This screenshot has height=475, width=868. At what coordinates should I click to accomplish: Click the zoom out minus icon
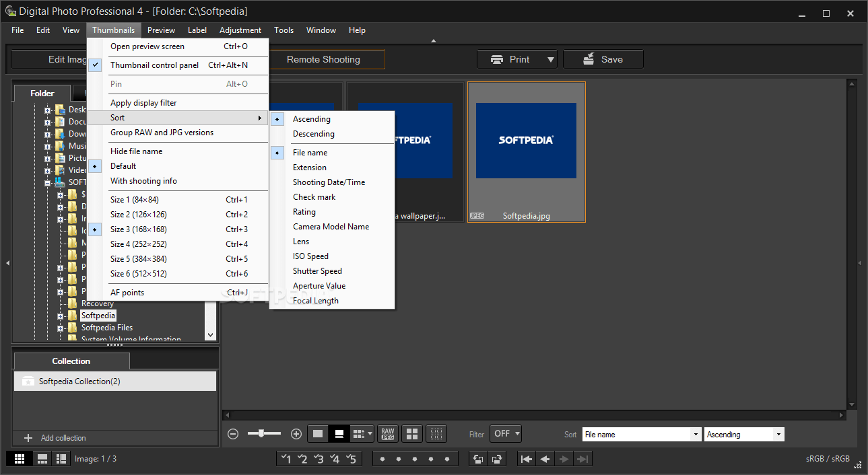pos(232,433)
